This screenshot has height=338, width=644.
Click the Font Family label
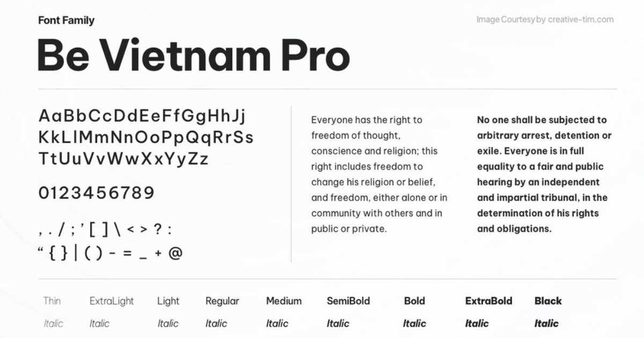tap(67, 20)
